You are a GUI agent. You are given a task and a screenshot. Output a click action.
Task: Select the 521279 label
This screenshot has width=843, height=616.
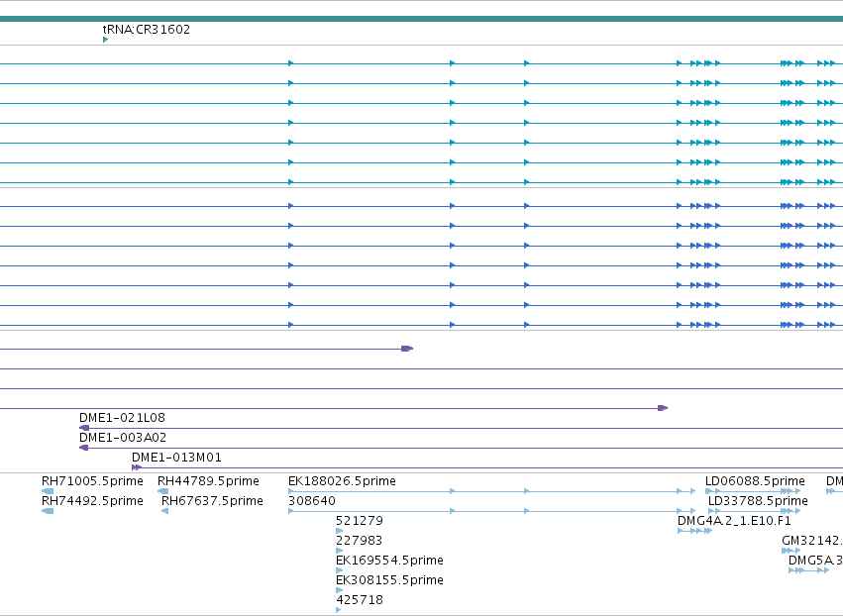360,521
